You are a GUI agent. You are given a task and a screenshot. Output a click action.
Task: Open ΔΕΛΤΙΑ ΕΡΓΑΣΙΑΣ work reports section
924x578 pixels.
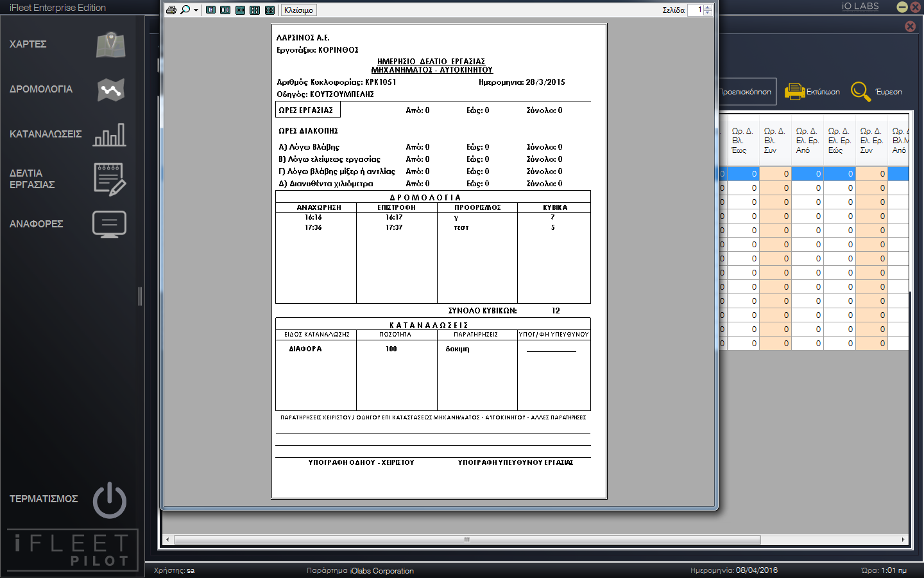pyautogui.click(x=67, y=179)
